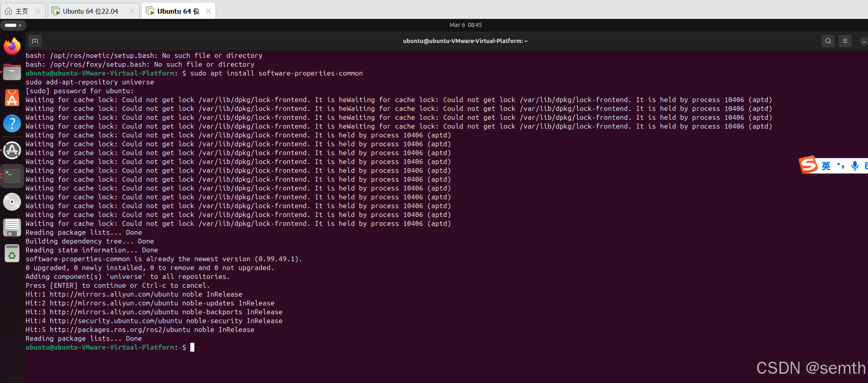
Task: Click the Hit:5 packages.ros.org line
Action: (x=140, y=330)
